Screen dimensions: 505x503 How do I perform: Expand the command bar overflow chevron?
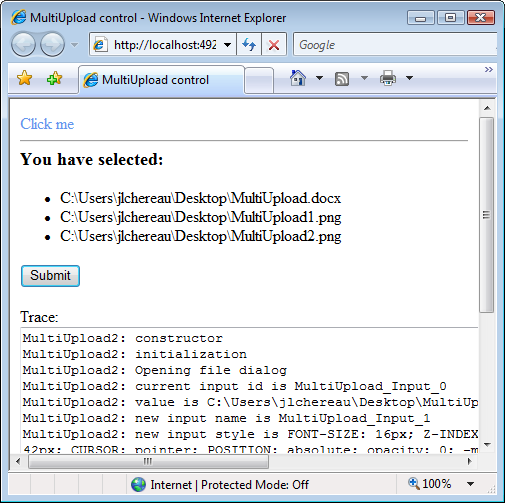click(x=489, y=69)
